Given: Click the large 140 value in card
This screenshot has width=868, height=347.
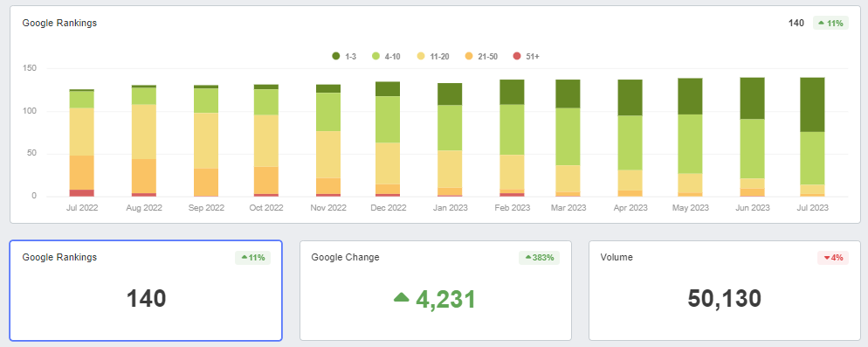Looking at the screenshot, I should point(146,299).
